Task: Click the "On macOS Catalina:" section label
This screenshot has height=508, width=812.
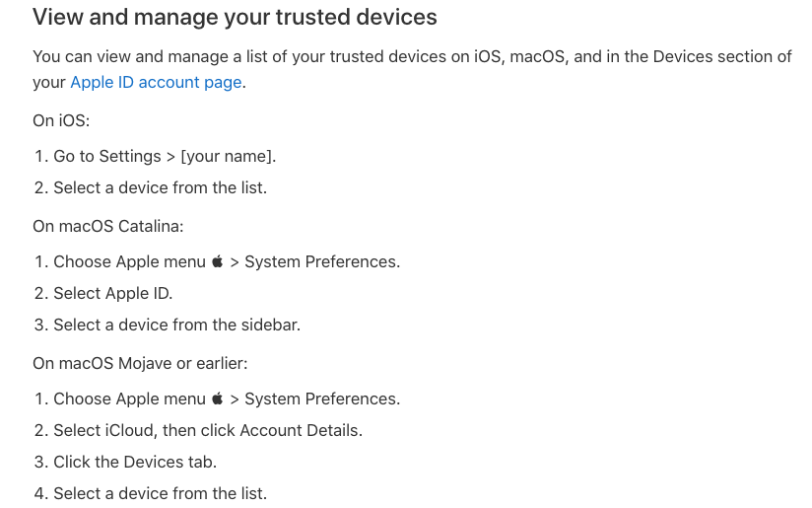Action: tap(107, 227)
